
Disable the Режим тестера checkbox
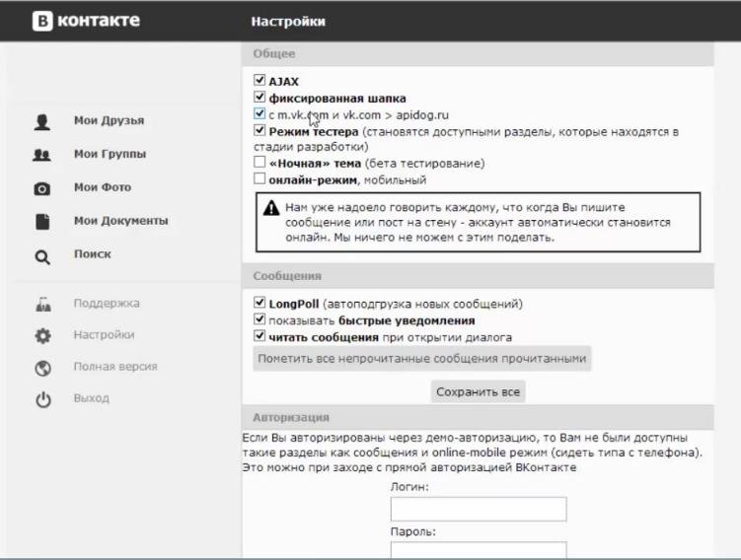point(259,130)
